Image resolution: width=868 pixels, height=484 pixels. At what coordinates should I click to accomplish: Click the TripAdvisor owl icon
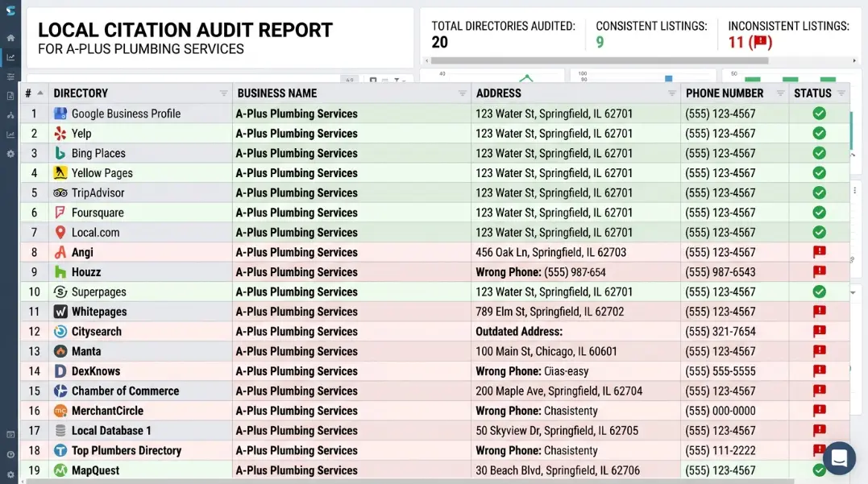60,193
